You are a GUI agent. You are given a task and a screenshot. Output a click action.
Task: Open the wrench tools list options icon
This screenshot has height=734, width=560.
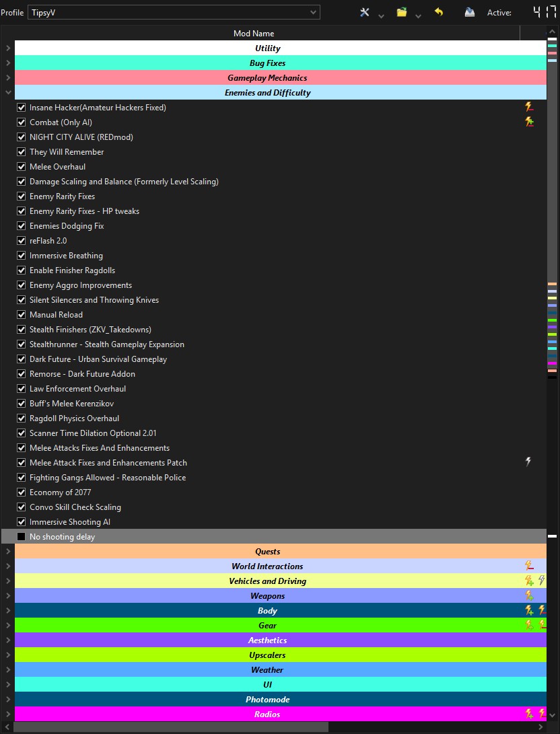click(x=364, y=13)
